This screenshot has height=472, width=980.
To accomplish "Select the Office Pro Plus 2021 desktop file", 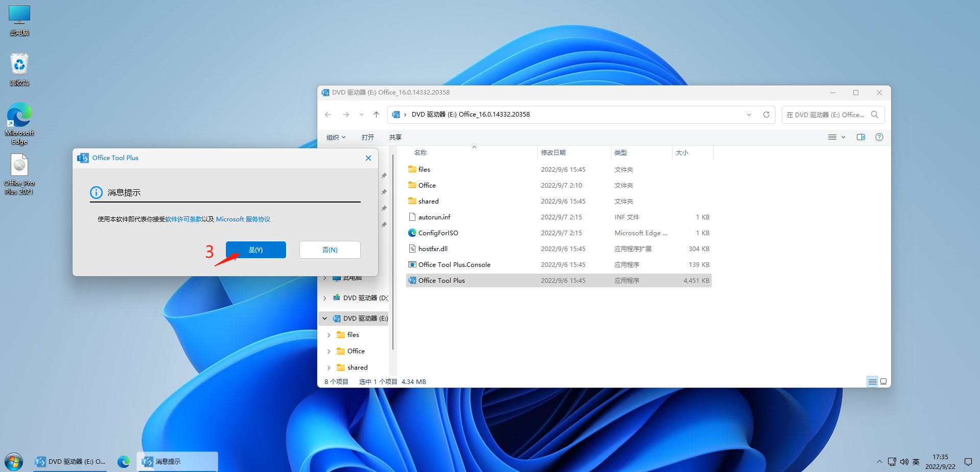I will 19,174.
